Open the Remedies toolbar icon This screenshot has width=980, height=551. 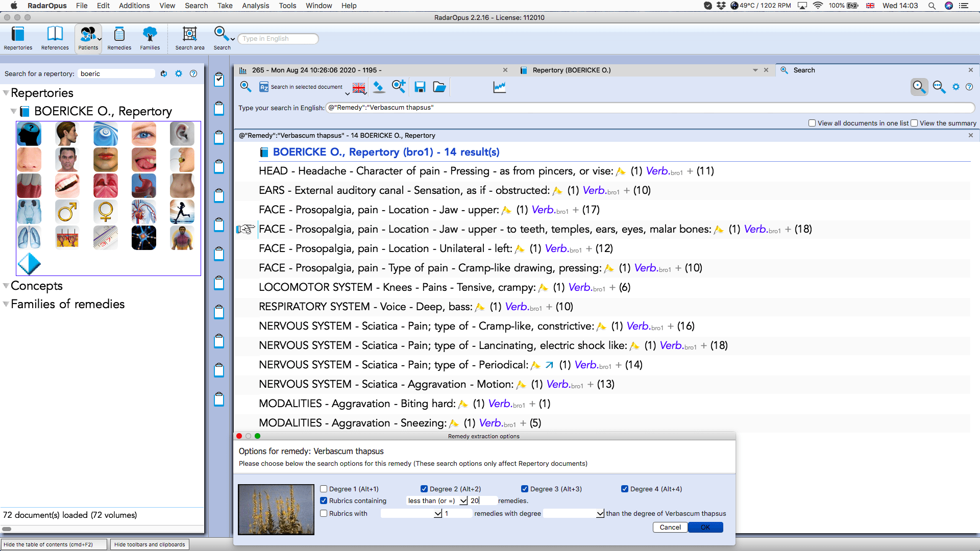pos(119,38)
